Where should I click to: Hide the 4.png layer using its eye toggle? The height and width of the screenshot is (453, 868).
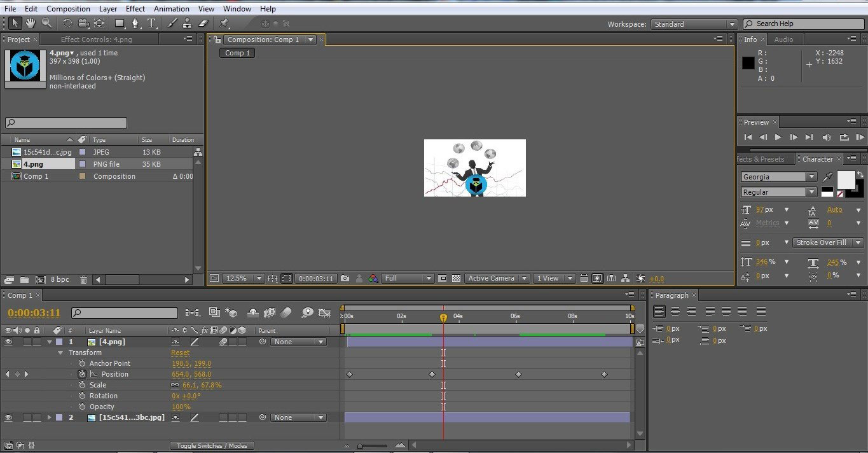(7, 342)
